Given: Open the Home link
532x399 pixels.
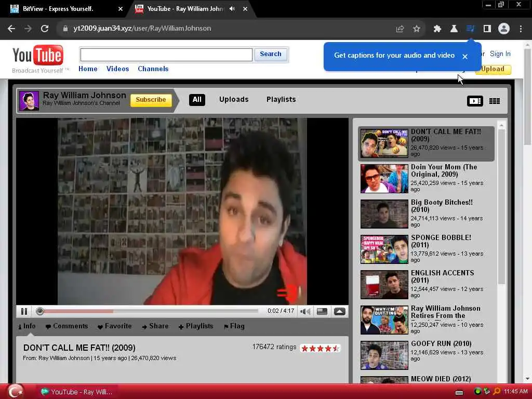Looking at the screenshot, I should (88, 69).
